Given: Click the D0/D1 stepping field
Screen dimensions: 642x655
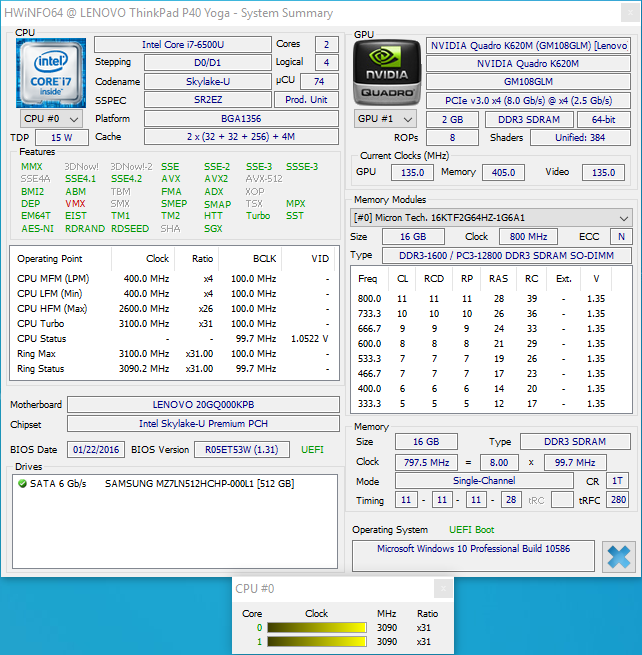Looking at the screenshot, I should [208, 63].
